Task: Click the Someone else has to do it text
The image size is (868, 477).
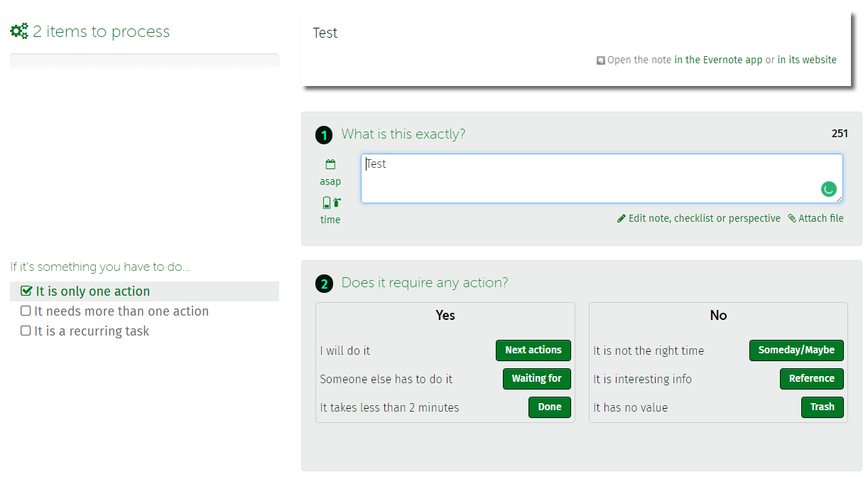Action: point(386,379)
